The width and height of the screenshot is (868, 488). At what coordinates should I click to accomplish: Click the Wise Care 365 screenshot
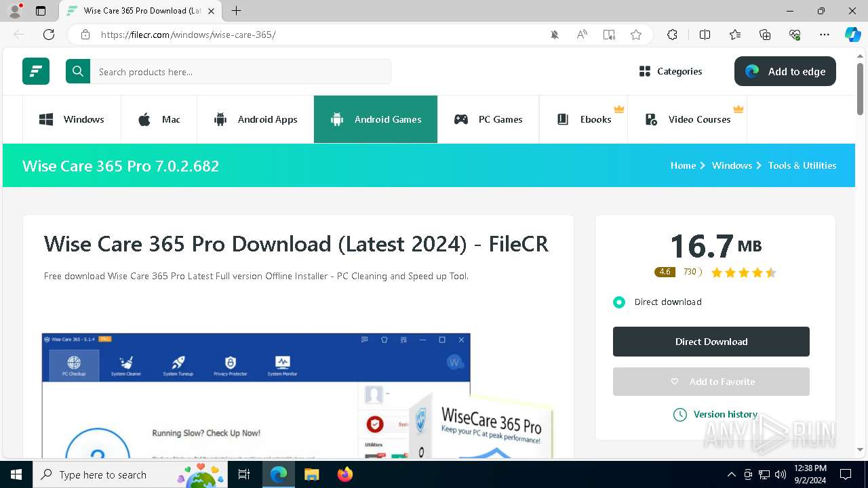(298, 395)
